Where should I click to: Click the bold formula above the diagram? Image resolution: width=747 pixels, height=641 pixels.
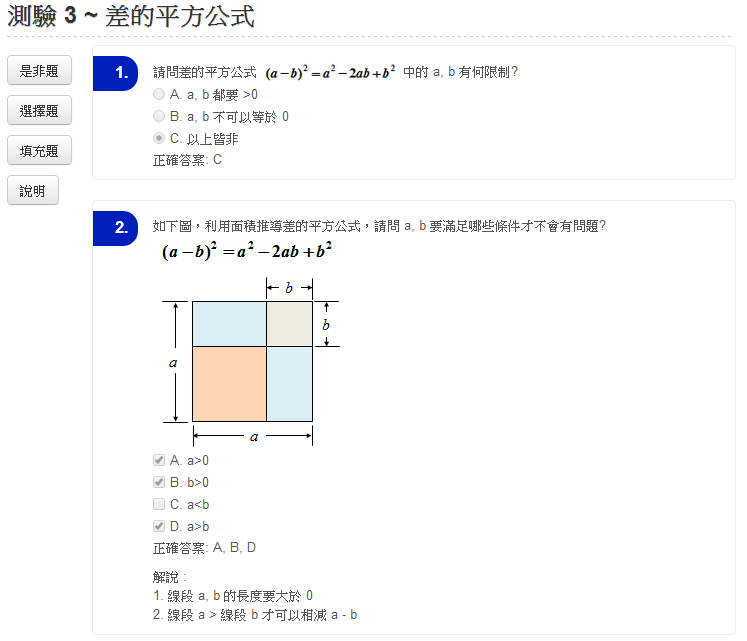247,252
